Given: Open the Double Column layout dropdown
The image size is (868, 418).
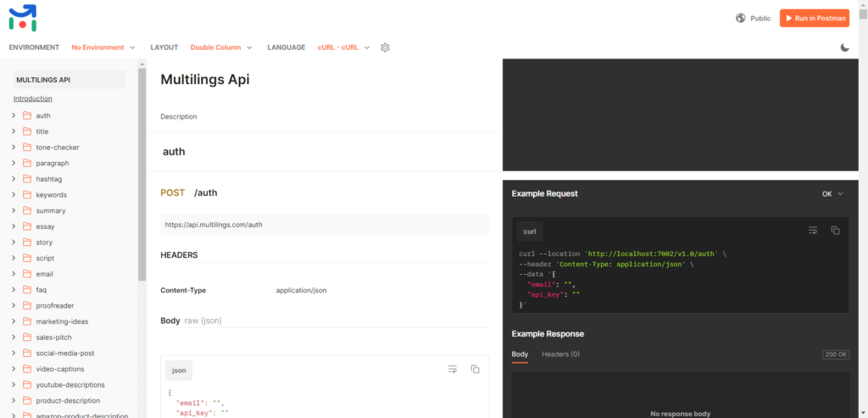Looking at the screenshot, I should click(221, 47).
